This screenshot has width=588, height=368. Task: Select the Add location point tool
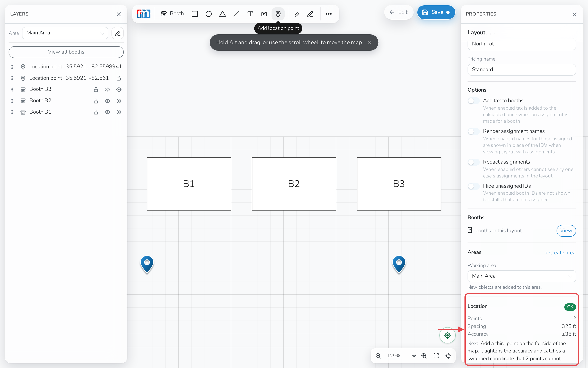point(278,14)
